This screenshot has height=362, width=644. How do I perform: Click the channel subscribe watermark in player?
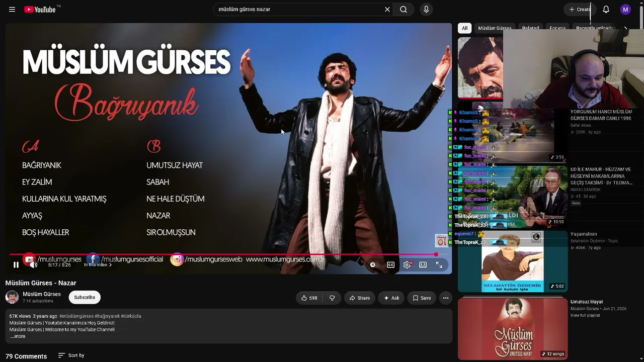tap(441, 240)
